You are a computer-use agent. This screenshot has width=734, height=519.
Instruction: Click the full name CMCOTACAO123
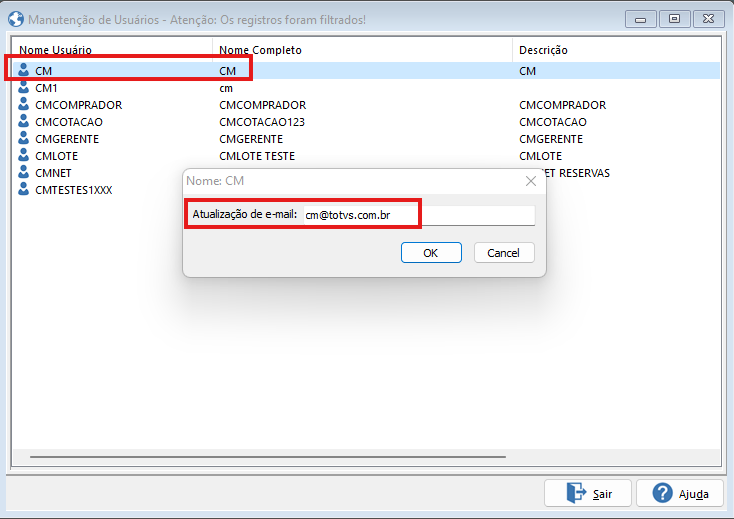tap(262, 122)
